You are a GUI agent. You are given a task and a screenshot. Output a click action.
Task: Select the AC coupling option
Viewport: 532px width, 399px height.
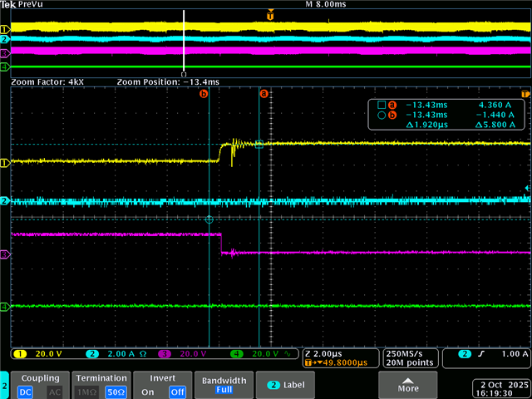[55, 392]
